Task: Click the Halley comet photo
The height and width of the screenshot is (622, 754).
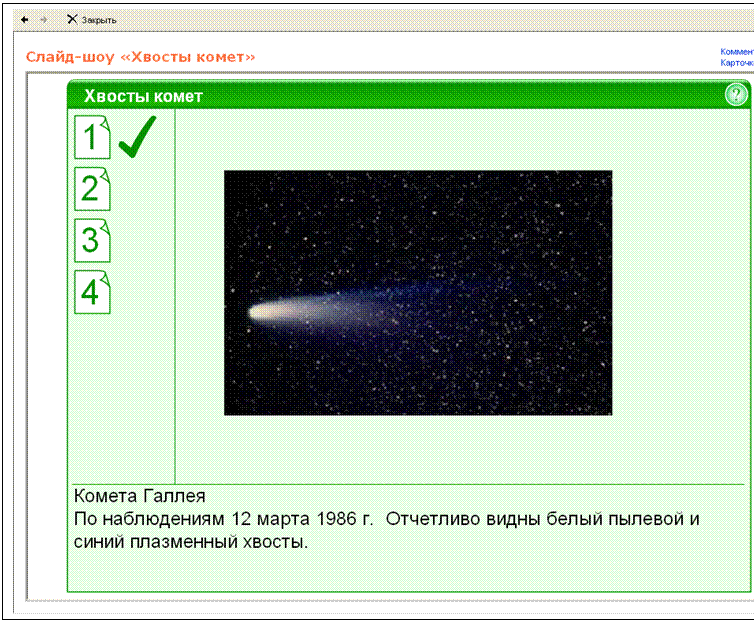Action: tap(418, 292)
